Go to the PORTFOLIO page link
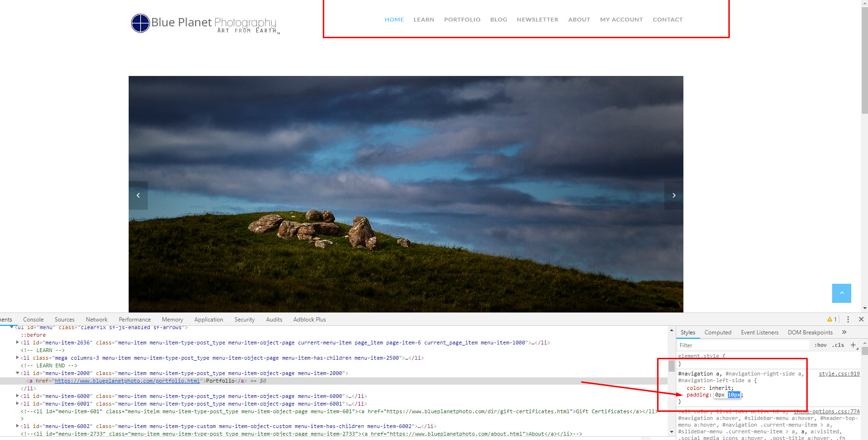 (462, 20)
